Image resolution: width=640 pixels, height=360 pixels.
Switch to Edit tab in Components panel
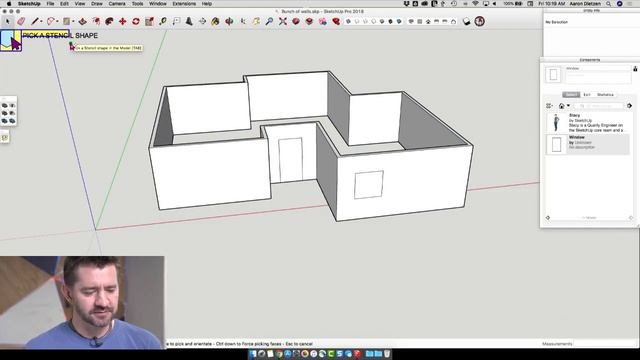coord(587,95)
